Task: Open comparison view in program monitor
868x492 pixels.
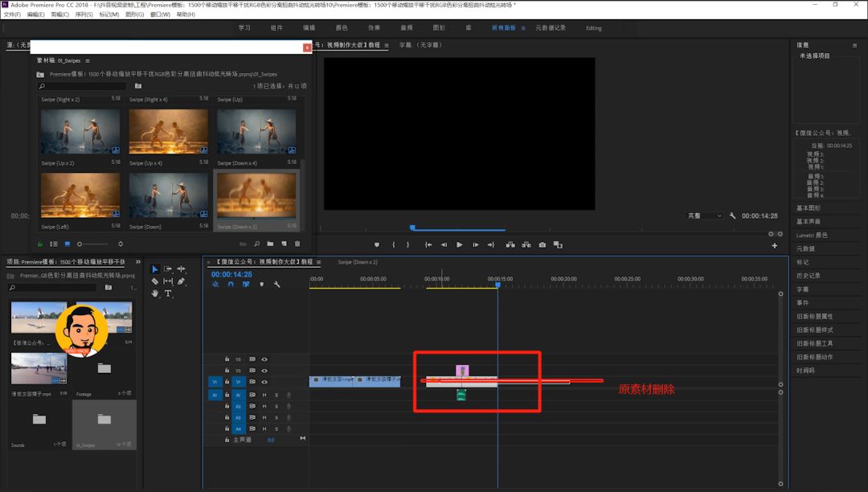Action: pyautogui.click(x=558, y=244)
